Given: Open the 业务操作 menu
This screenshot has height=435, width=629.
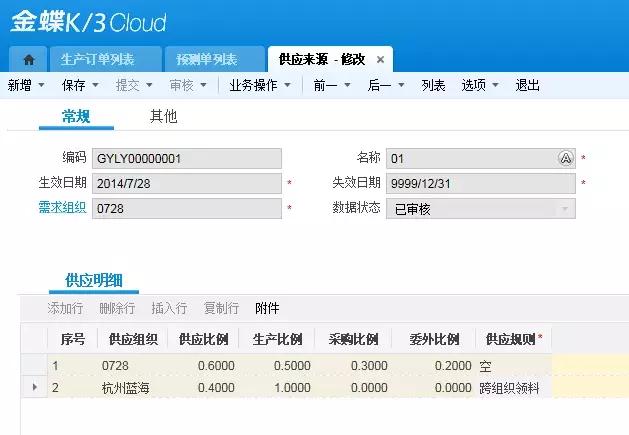Looking at the screenshot, I should (x=253, y=85).
